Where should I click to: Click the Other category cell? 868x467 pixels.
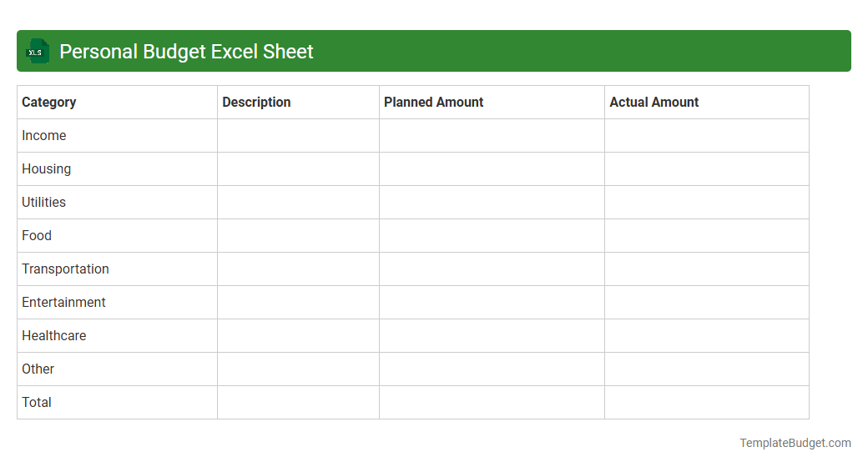118,369
